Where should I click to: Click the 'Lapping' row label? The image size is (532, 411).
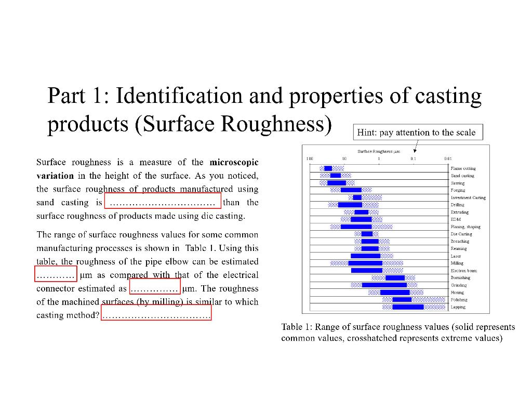(x=458, y=307)
